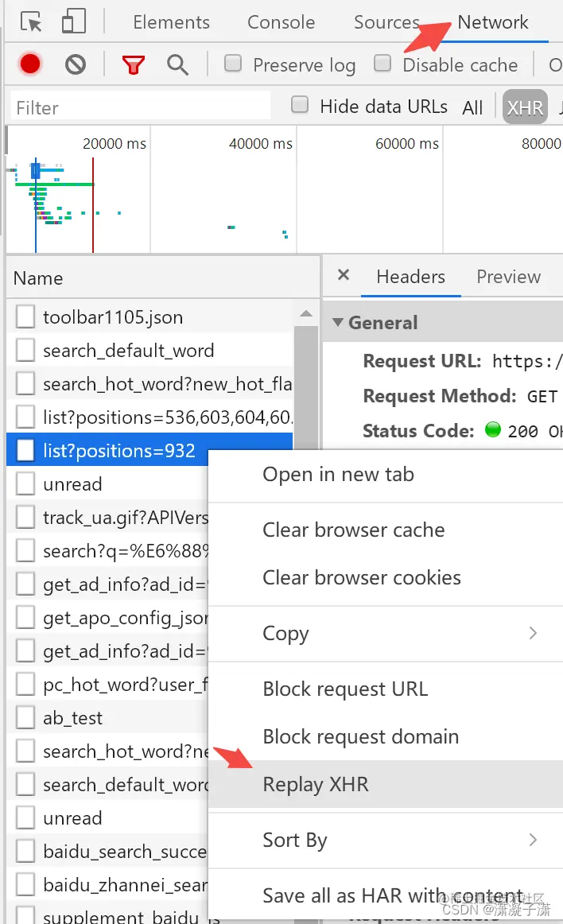The height and width of the screenshot is (924, 563).
Task: Switch to the Preview tab
Action: point(508,276)
